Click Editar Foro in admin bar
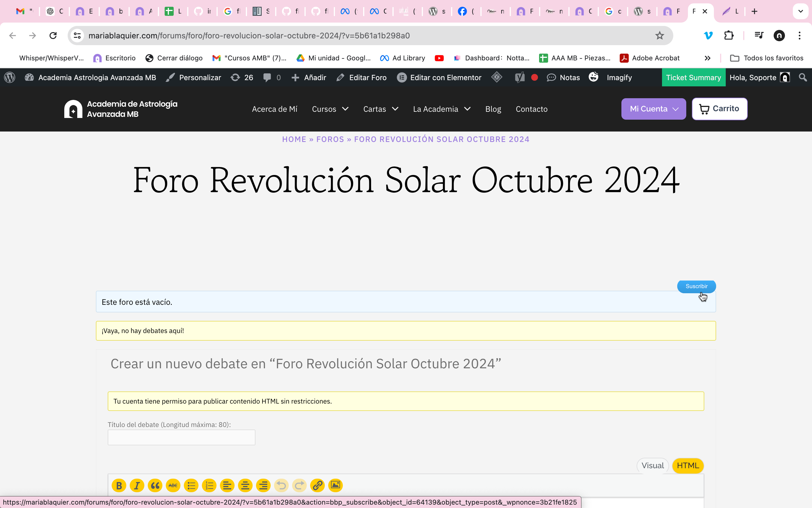Image resolution: width=812 pixels, height=508 pixels. 361,78
